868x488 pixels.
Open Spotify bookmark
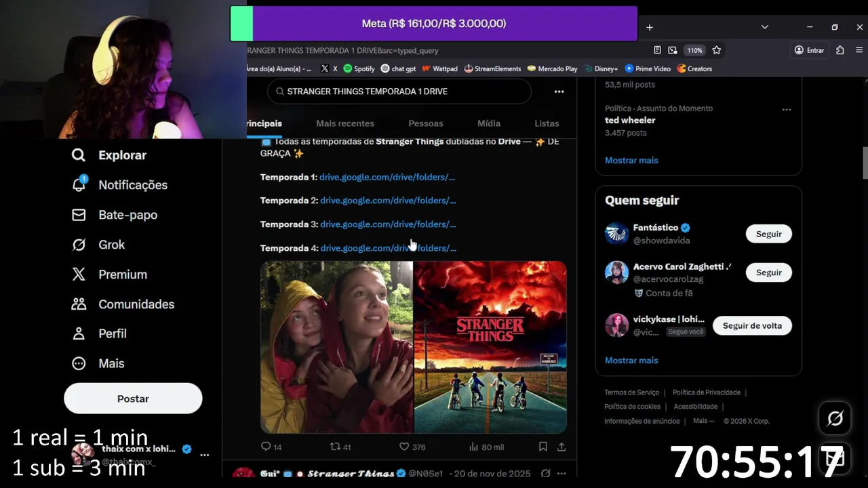(359, 68)
